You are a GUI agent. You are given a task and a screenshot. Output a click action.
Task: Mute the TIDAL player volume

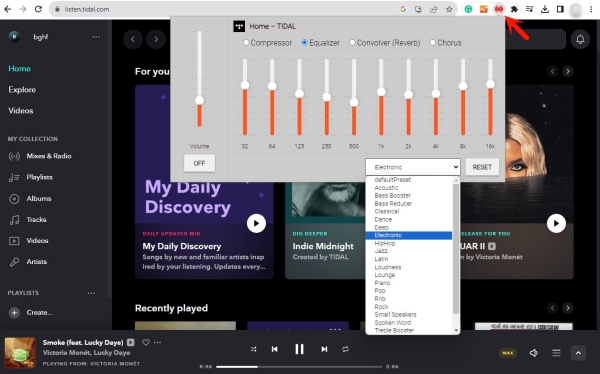click(533, 353)
